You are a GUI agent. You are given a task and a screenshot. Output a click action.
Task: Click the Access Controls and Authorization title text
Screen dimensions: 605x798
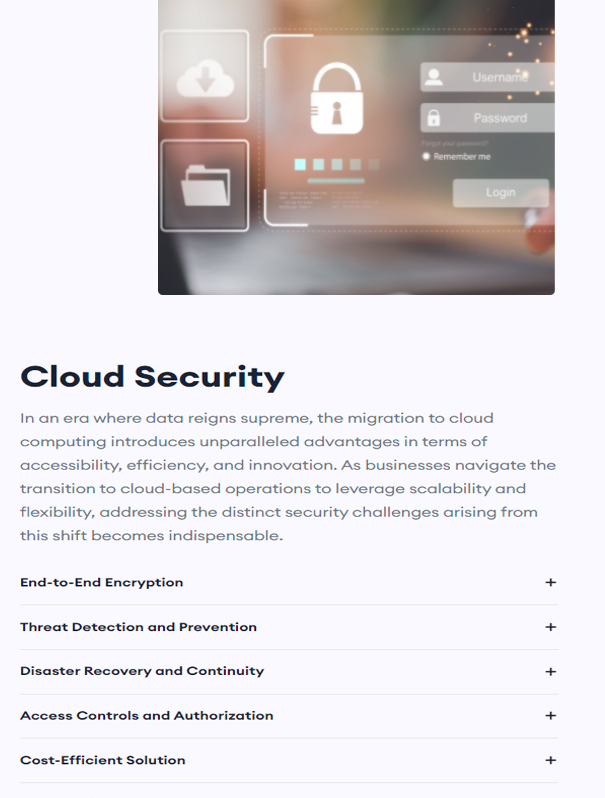[146, 716]
